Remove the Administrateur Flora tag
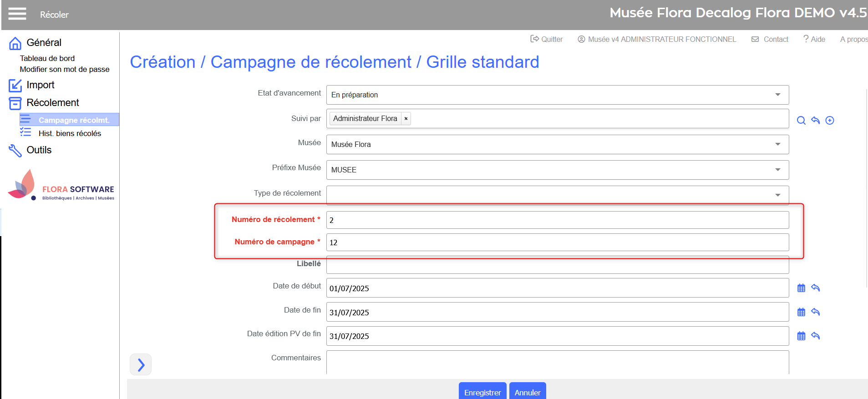Image resolution: width=868 pixels, height=399 pixels. click(406, 119)
